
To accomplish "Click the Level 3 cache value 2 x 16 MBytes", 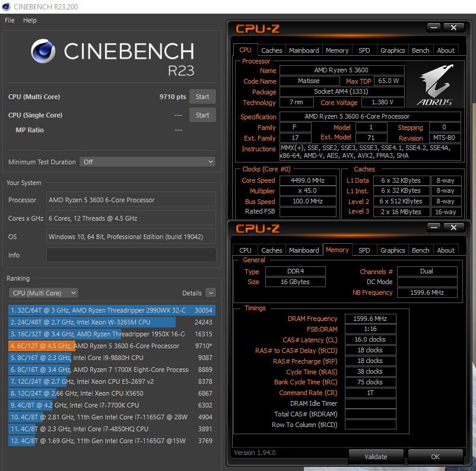I will [x=401, y=212].
